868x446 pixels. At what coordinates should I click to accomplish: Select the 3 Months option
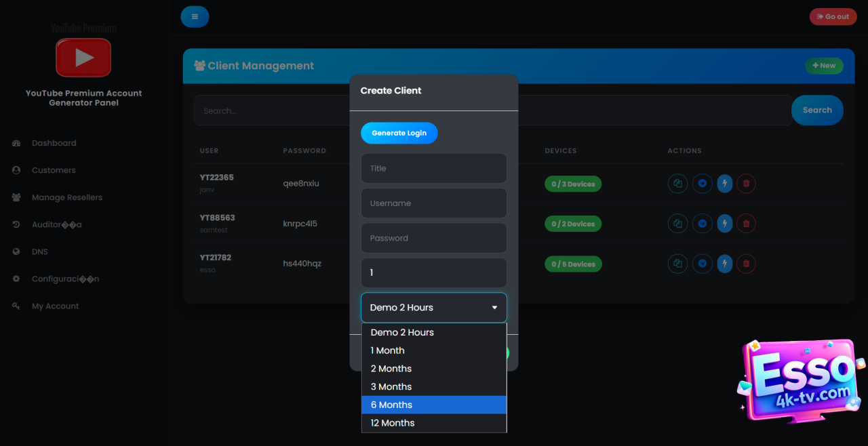click(434, 387)
